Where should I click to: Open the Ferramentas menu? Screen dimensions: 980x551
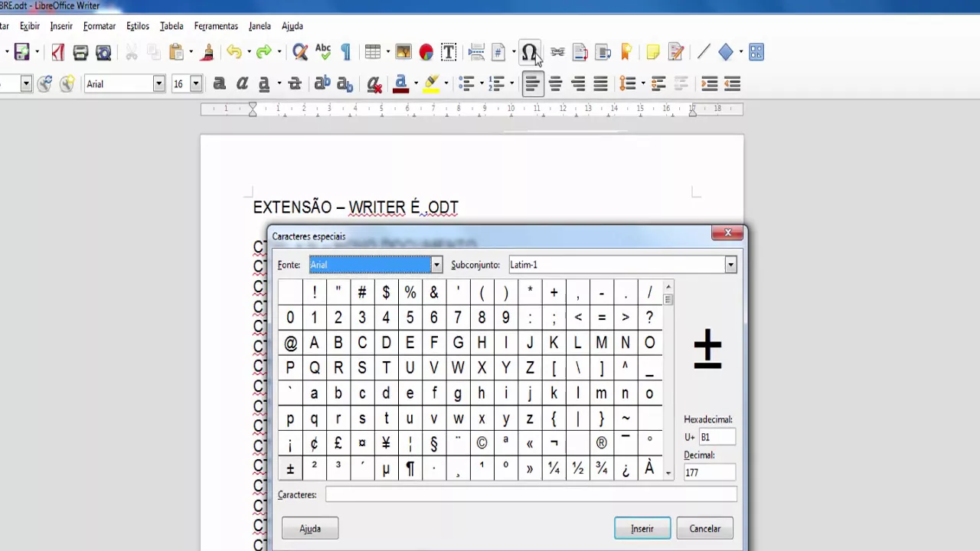(x=216, y=26)
